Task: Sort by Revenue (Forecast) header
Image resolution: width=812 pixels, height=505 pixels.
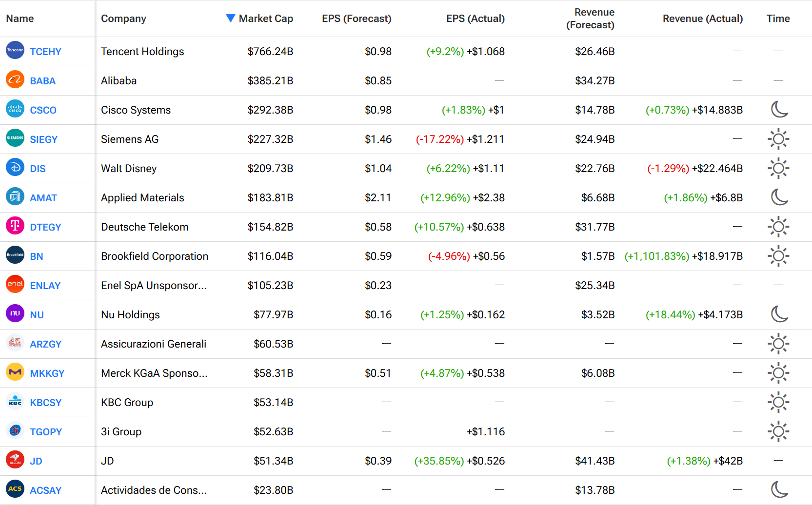Action: click(590, 19)
